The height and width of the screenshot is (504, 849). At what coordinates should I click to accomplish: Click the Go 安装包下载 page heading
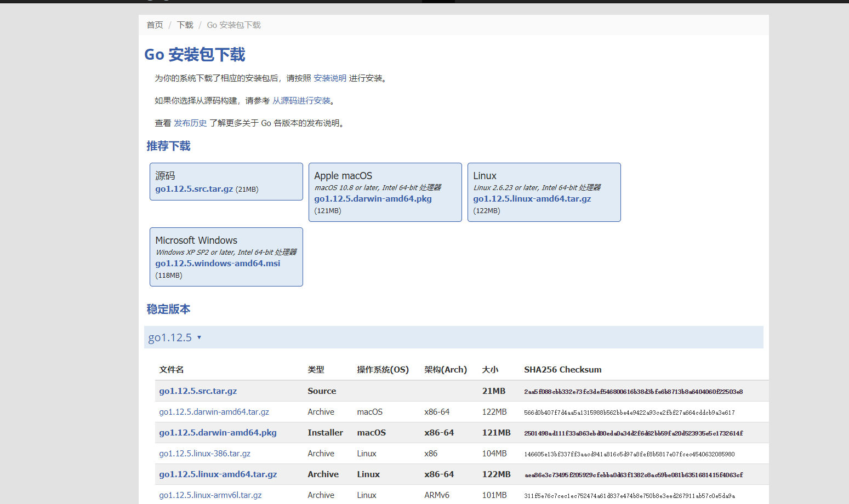tap(195, 55)
